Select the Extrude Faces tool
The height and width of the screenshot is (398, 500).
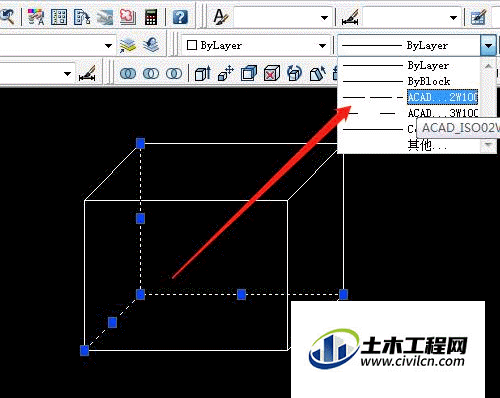203,73
